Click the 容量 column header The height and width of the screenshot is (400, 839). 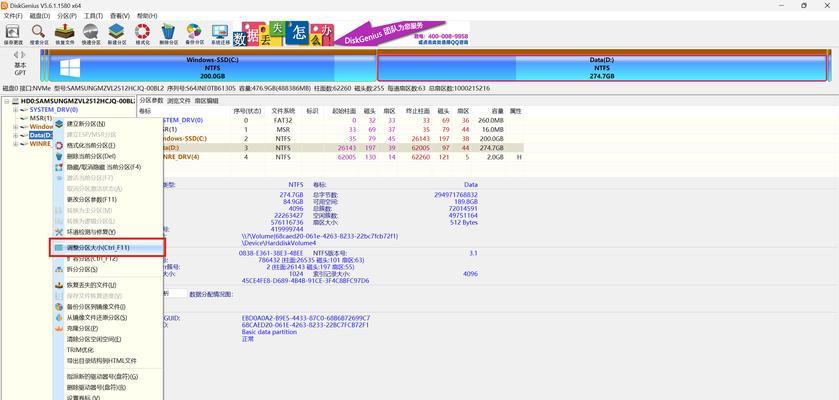point(498,111)
